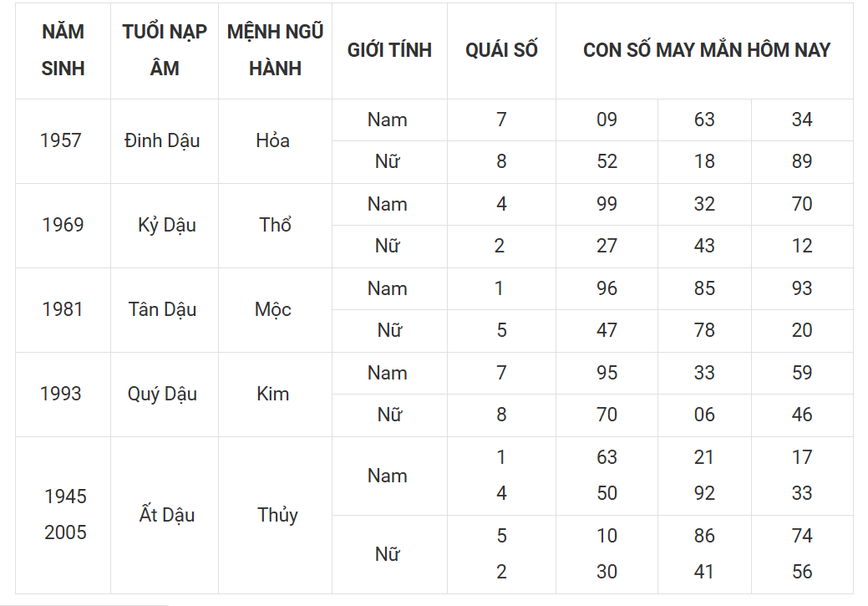The image size is (868, 606).
Task: Select the CON SỐ MAY MẮN HÔM NAY header
Action: coord(705,50)
